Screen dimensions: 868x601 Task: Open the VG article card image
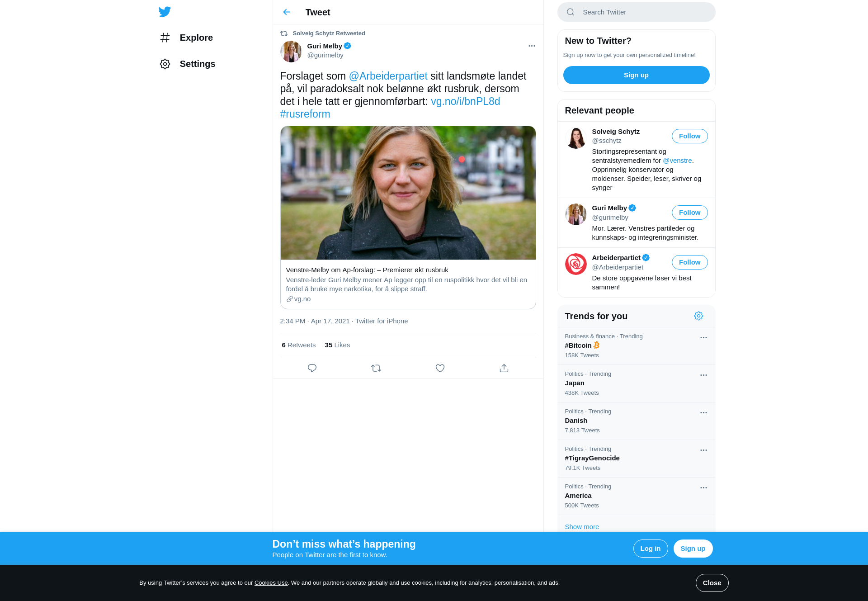[408, 193]
